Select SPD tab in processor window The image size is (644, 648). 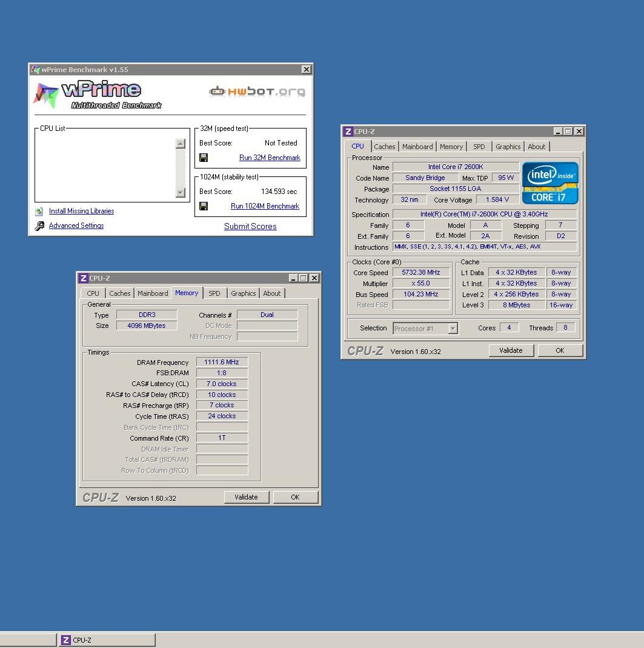[x=479, y=147]
